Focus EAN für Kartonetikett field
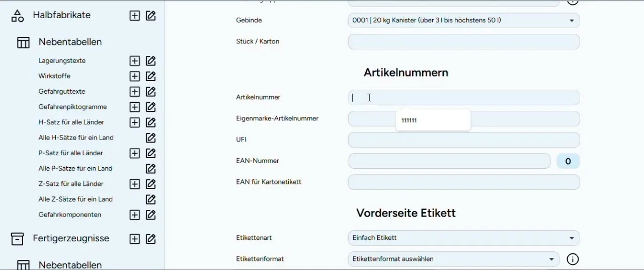644x270 pixels. tap(464, 182)
